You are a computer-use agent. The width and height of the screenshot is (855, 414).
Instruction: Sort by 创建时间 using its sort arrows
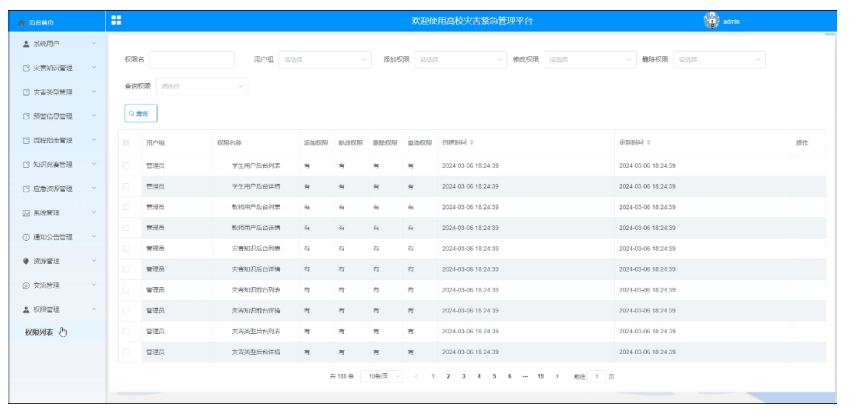(x=472, y=142)
